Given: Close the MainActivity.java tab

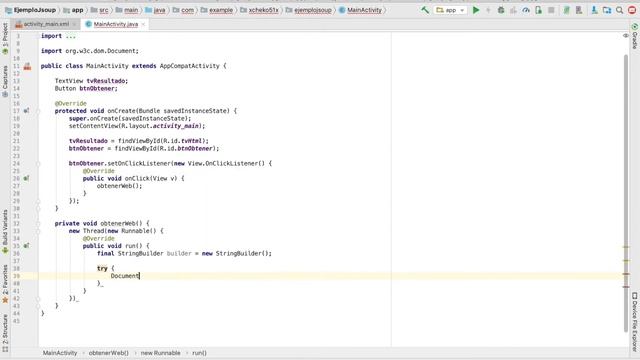Looking at the screenshot, I should click(143, 24).
